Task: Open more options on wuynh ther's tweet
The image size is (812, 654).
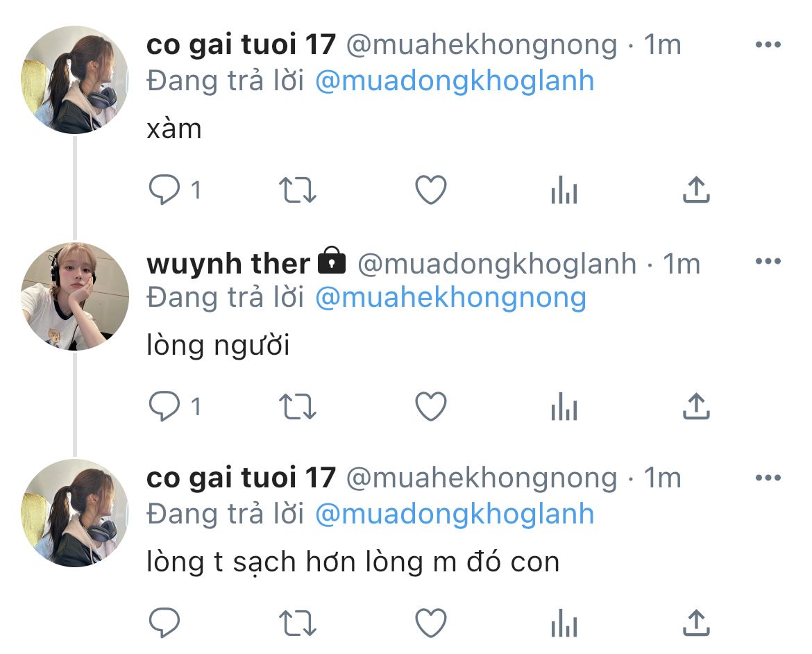Action: 768,261
